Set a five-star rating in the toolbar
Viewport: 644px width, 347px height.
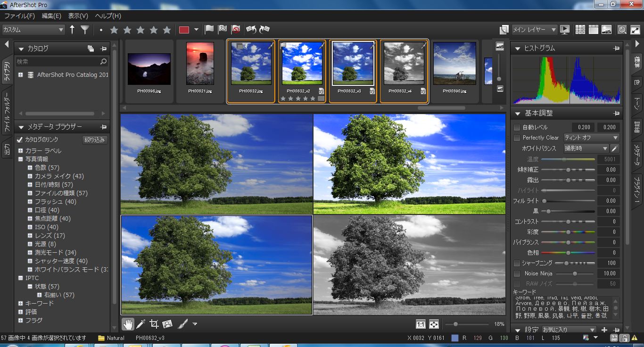point(167,30)
